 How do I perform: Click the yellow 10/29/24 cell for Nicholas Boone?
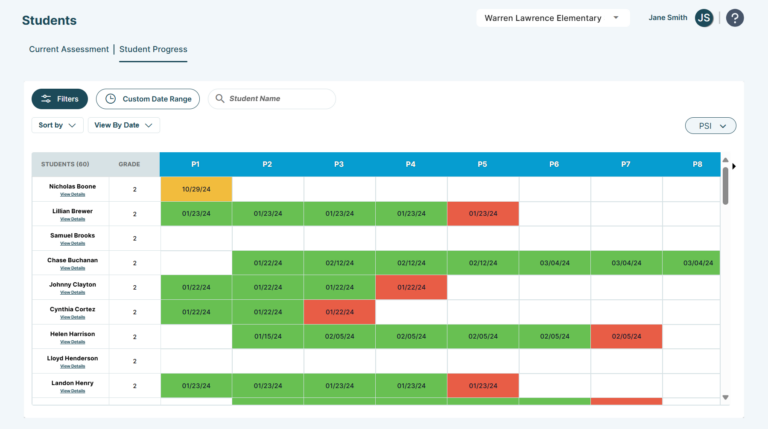coord(196,189)
